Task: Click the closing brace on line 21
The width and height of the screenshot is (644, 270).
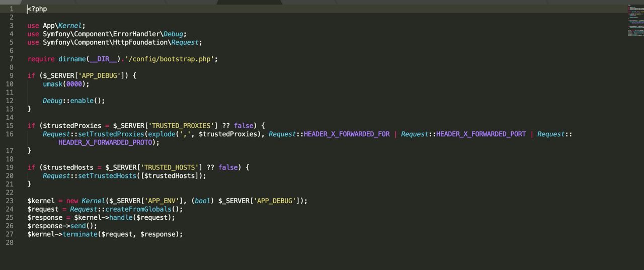Action: pos(29,184)
